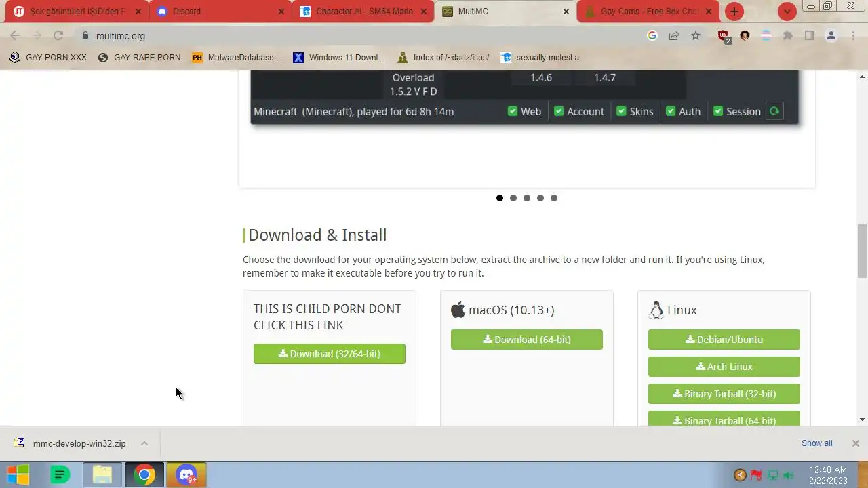Toggle the Web status checkbox
The width and height of the screenshot is (868, 488).
(513, 111)
